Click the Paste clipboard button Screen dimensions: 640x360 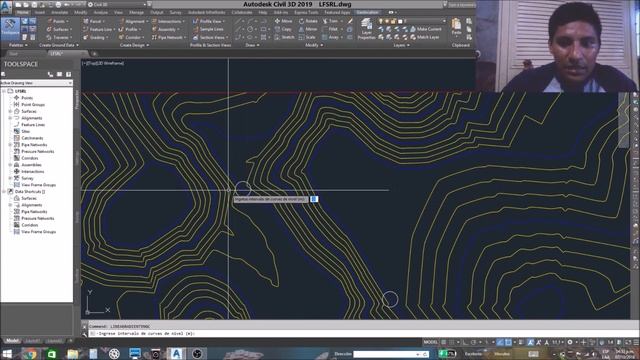point(456,27)
